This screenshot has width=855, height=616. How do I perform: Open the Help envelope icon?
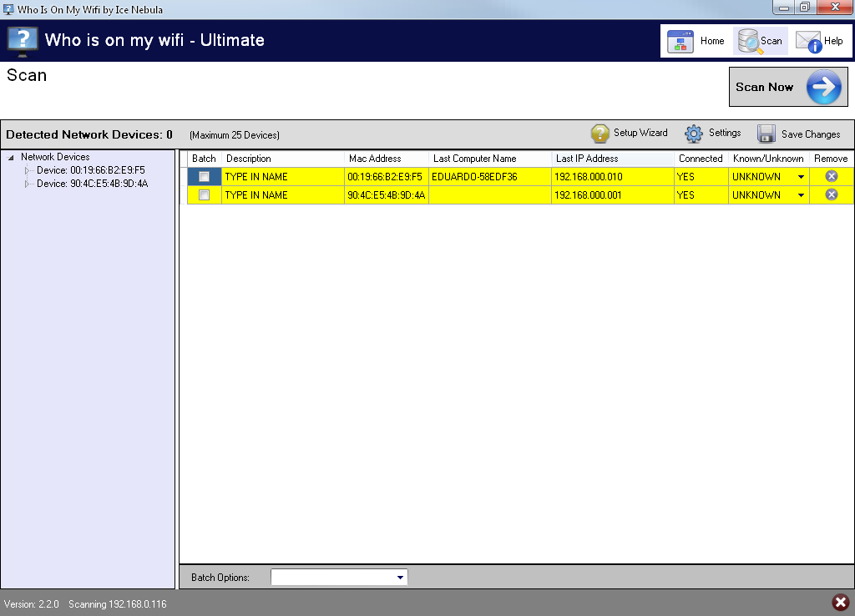(x=808, y=42)
